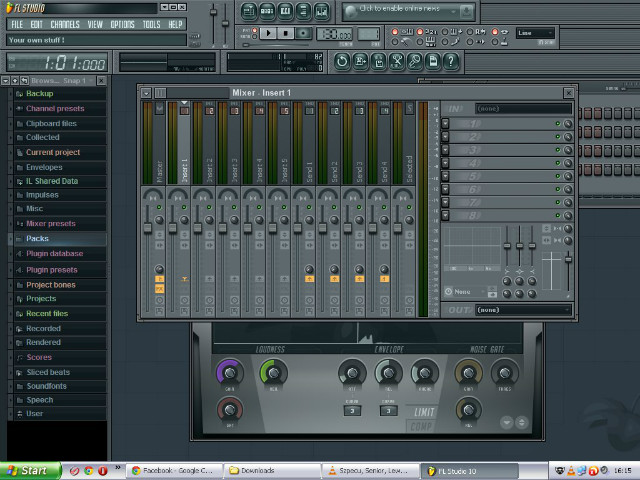640x480 pixels.
Task: Open the mixer IN input selector
Action: click(x=524, y=109)
